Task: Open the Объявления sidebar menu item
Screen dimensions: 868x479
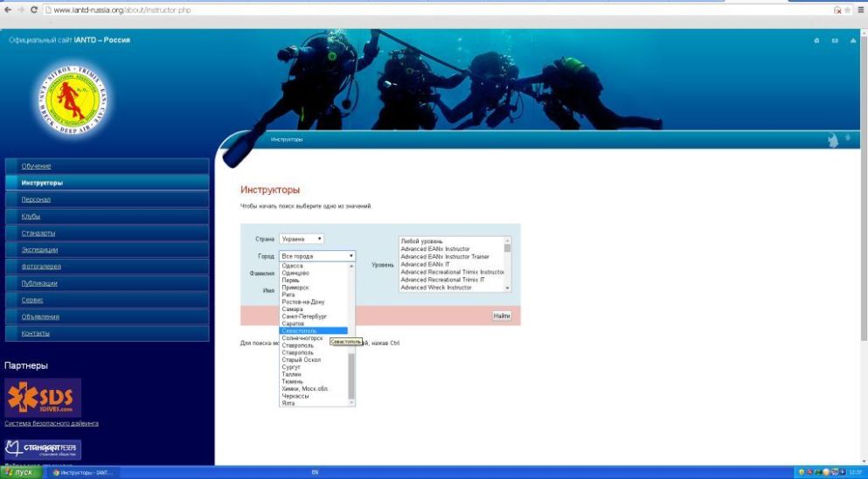Action: tap(107, 316)
